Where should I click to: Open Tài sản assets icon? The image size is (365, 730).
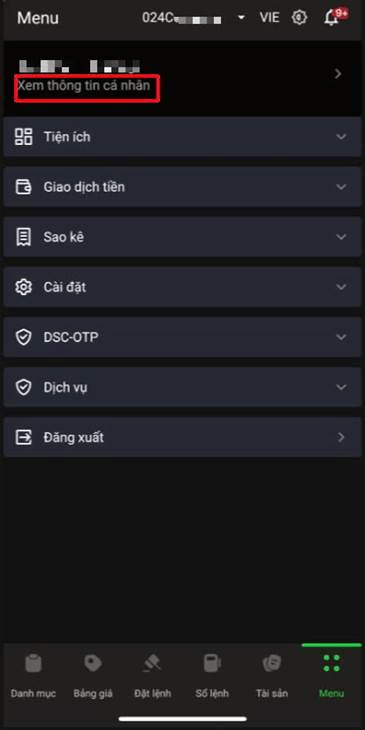(x=271, y=662)
